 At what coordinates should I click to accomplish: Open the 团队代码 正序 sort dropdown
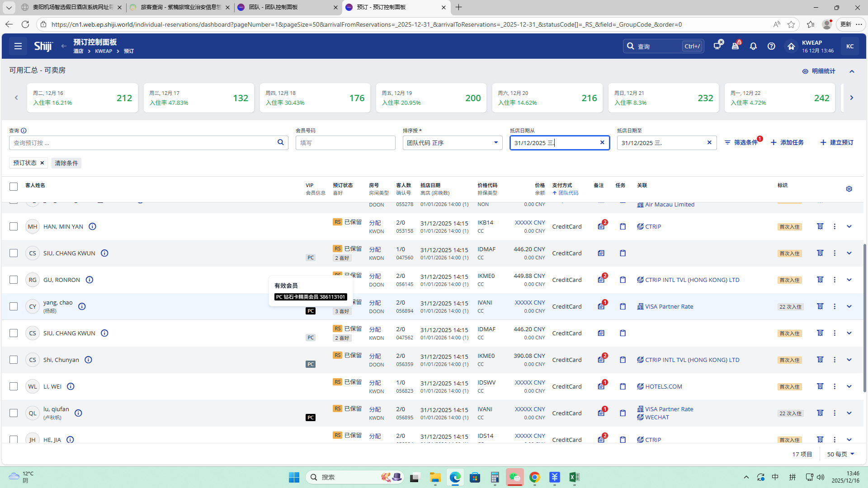point(452,143)
